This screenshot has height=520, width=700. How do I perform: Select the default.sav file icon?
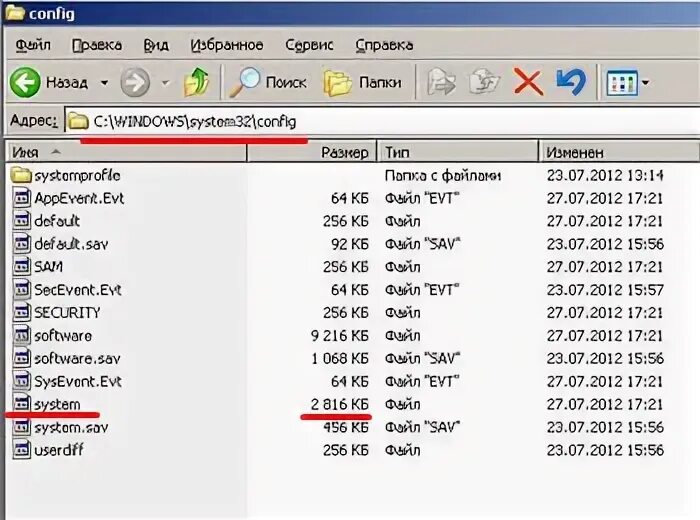[21, 244]
